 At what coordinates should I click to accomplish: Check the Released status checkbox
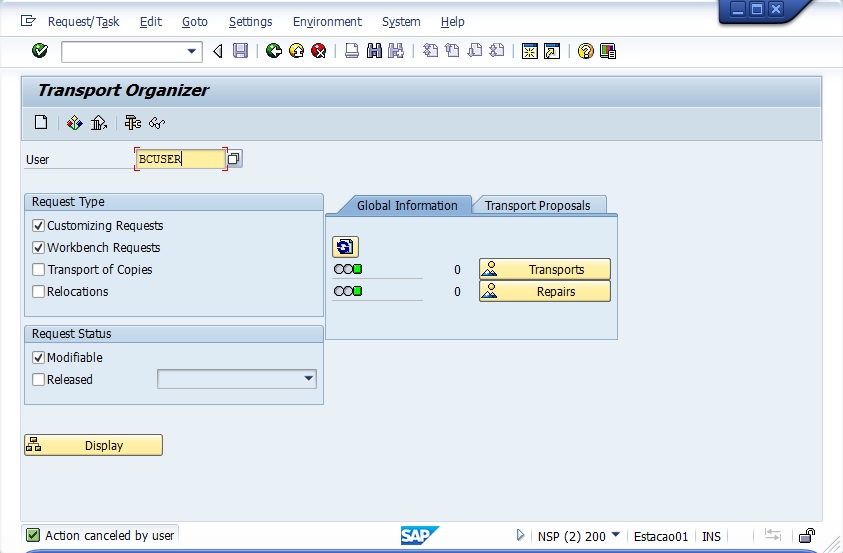tap(39, 380)
